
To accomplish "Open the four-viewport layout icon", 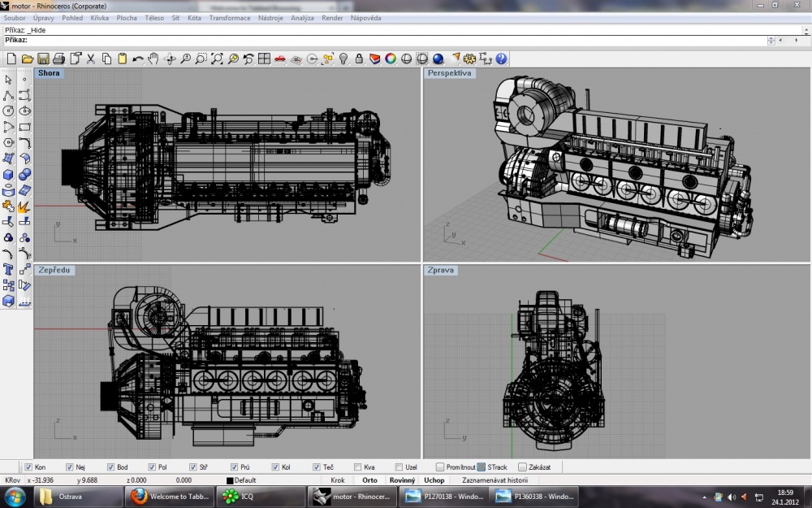I will coord(264,59).
